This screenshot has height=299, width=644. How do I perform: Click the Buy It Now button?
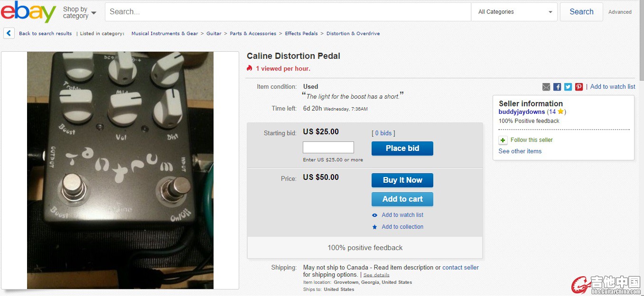pos(402,180)
